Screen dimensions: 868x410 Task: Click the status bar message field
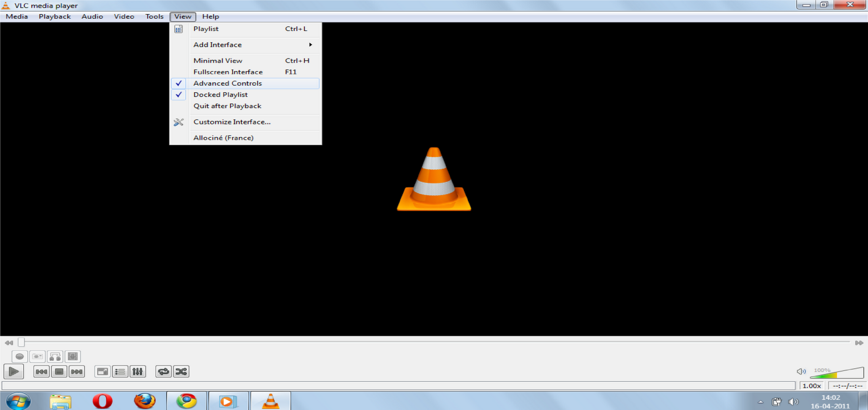pyautogui.click(x=399, y=386)
